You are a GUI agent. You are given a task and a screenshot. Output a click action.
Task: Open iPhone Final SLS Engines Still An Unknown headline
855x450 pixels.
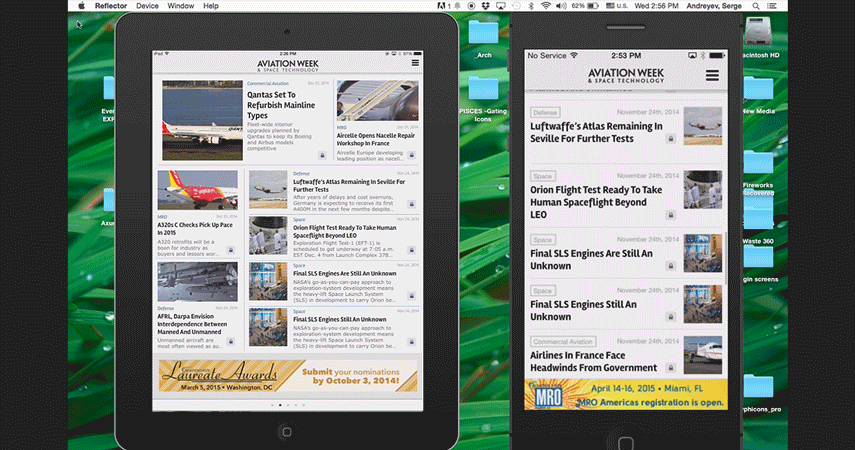(583, 310)
